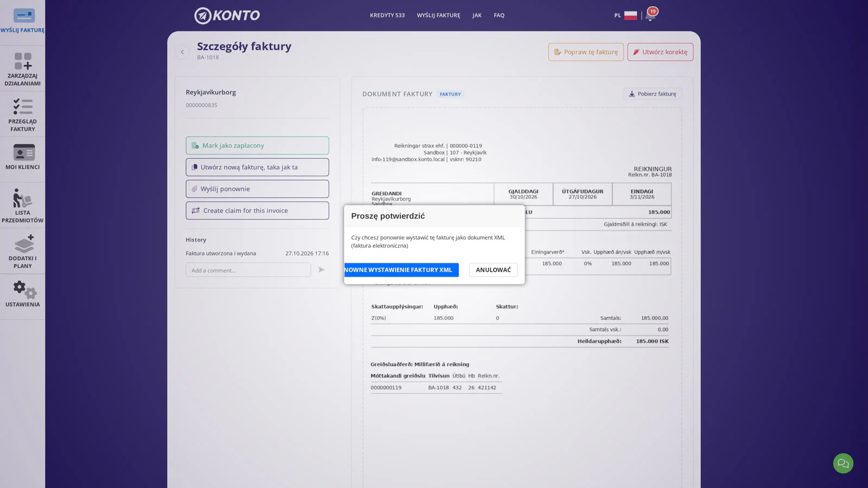Click Wyślij ponownie button

click(x=257, y=189)
